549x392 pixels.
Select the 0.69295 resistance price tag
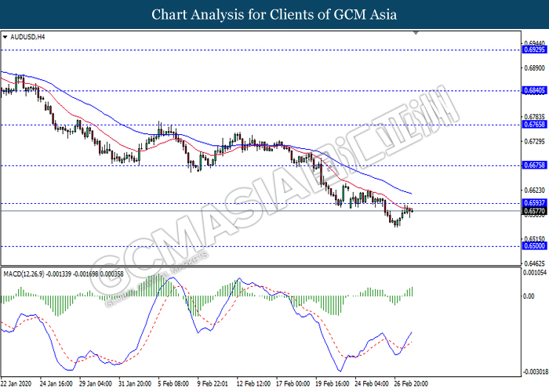pos(533,49)
